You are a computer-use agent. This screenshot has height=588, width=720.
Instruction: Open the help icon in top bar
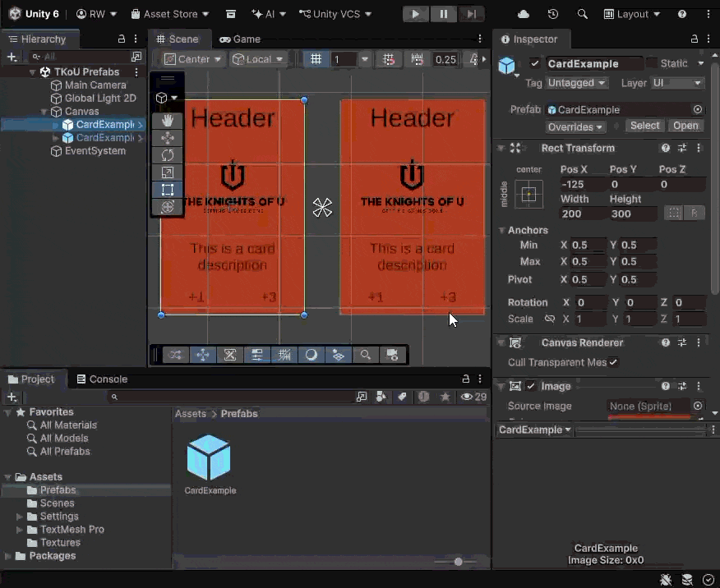[x=682, y=14]
